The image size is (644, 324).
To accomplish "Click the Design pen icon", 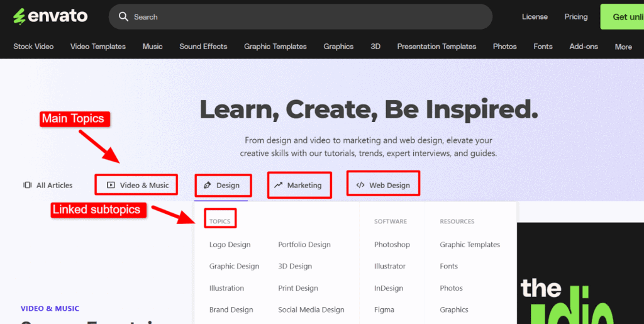I will click(207, 186).
